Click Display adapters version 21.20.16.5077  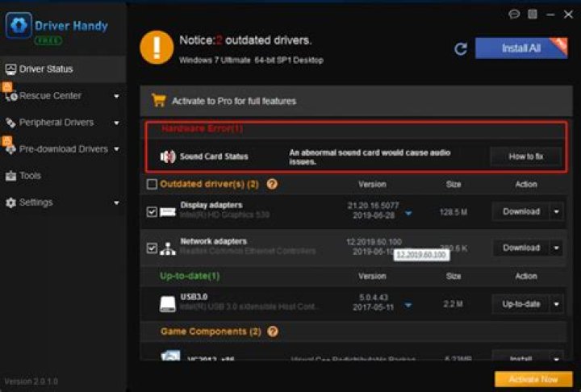coord(373,206)
